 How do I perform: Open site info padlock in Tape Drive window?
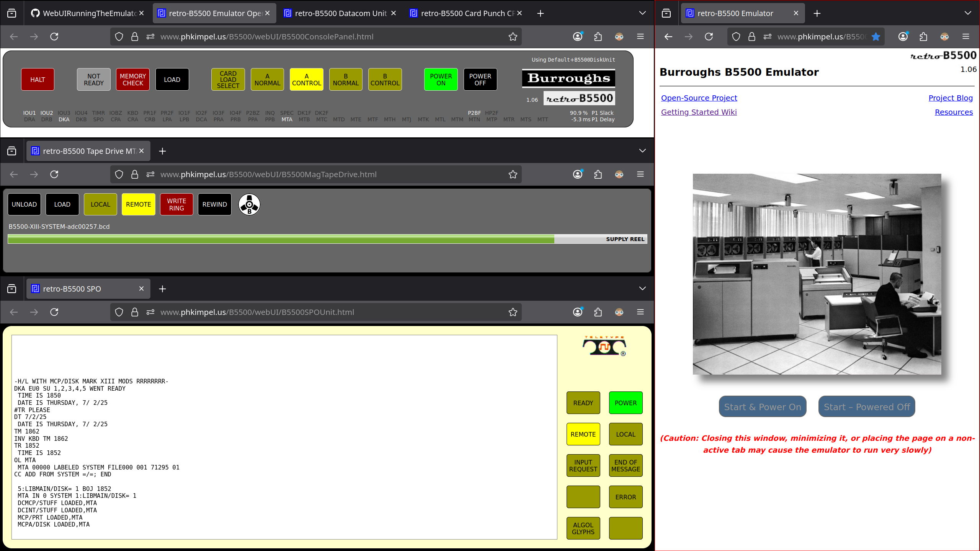(135, 174)
